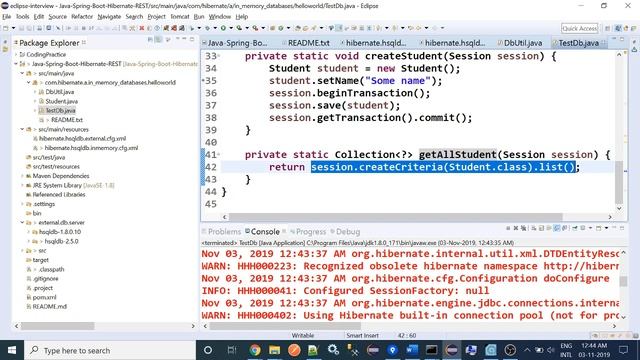This screenshot has width=640, height=360.
Task: Click the Console horizontal scrollbar
Action: [x=285, y=326]
